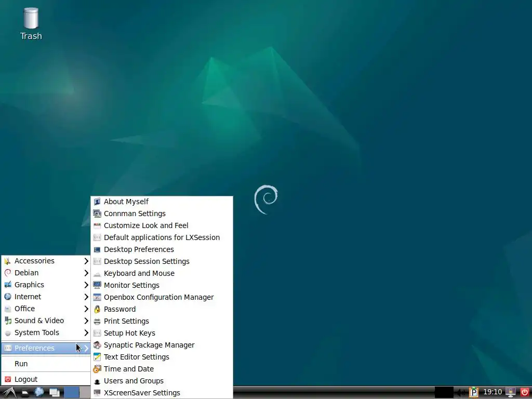Click the volume speaker tray icon
The width and height of the screenshot is (532, 399).
(x=461, y=393)
